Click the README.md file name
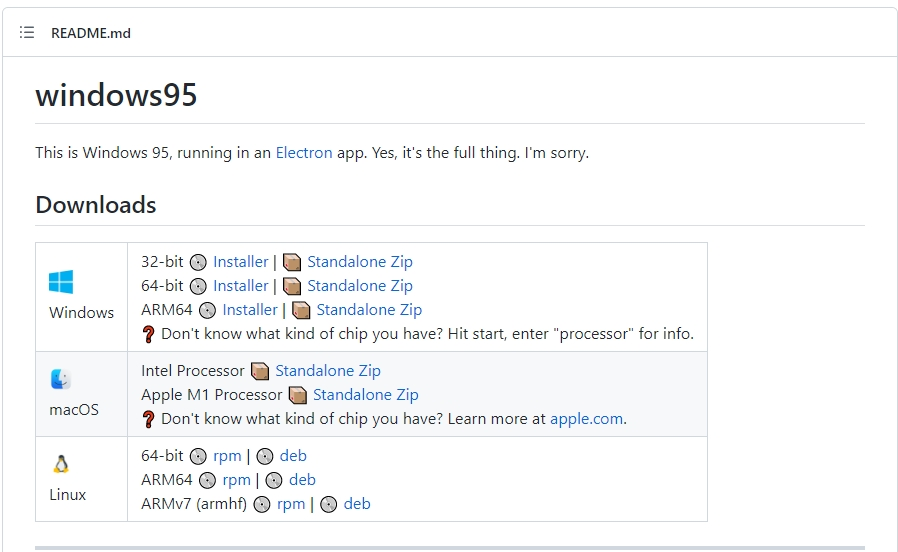Screen dimensions: 898x552 [x=91, y=33]
